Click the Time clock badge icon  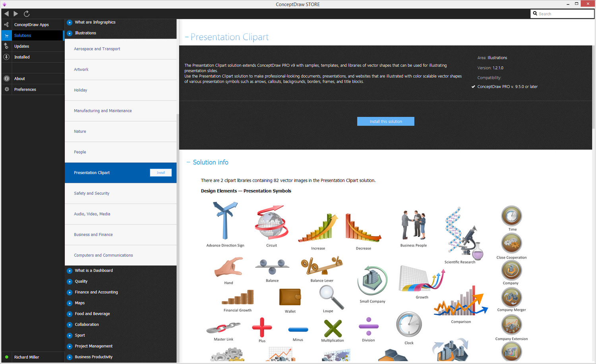512,216
